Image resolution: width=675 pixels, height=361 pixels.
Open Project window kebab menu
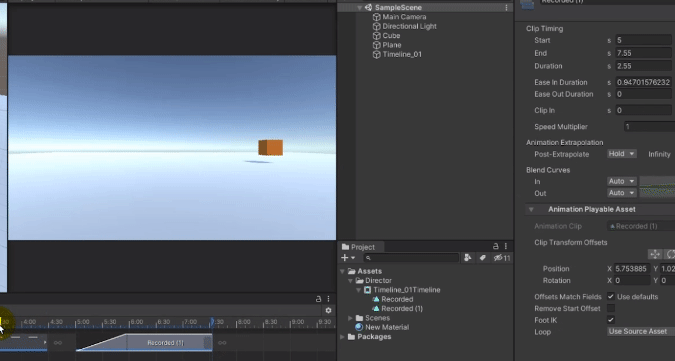pos(506,246)
